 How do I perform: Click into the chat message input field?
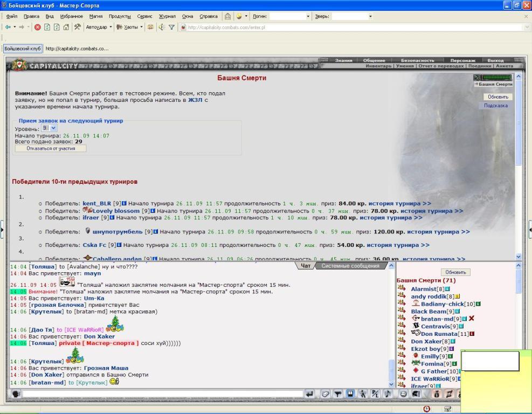tap(163, 394)
